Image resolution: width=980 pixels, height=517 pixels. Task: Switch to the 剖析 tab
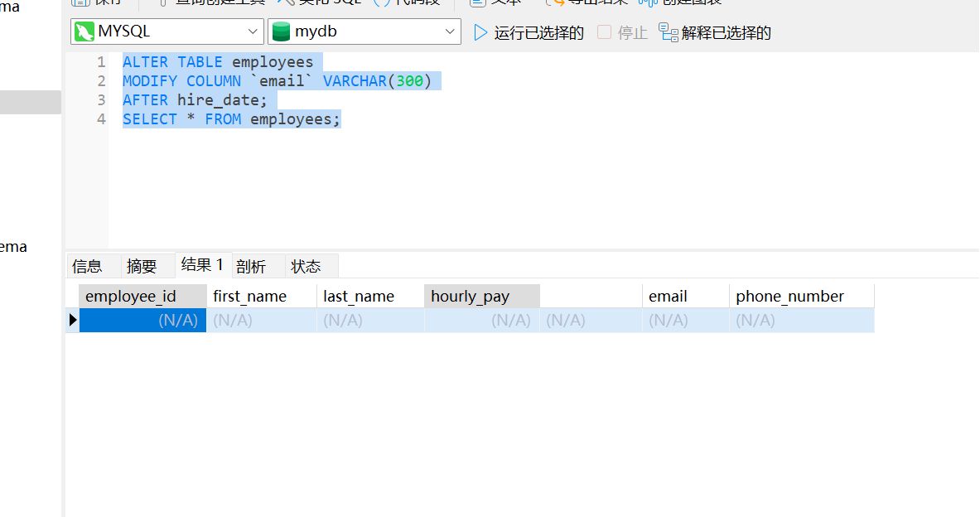pos(251,266)
